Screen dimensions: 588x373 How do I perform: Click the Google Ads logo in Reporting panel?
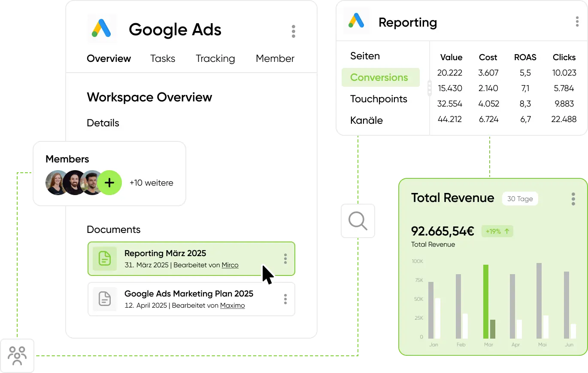pyautogui.click(x=357, y=21)
